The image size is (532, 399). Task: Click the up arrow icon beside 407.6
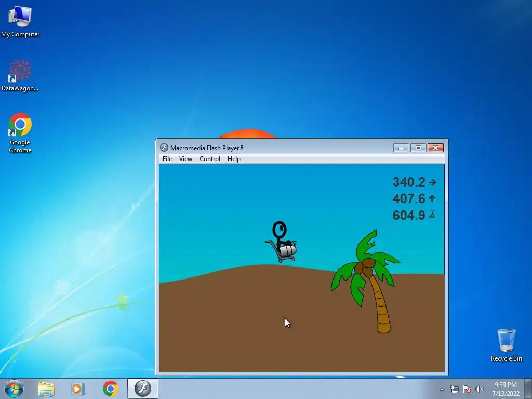pos(432,198)
